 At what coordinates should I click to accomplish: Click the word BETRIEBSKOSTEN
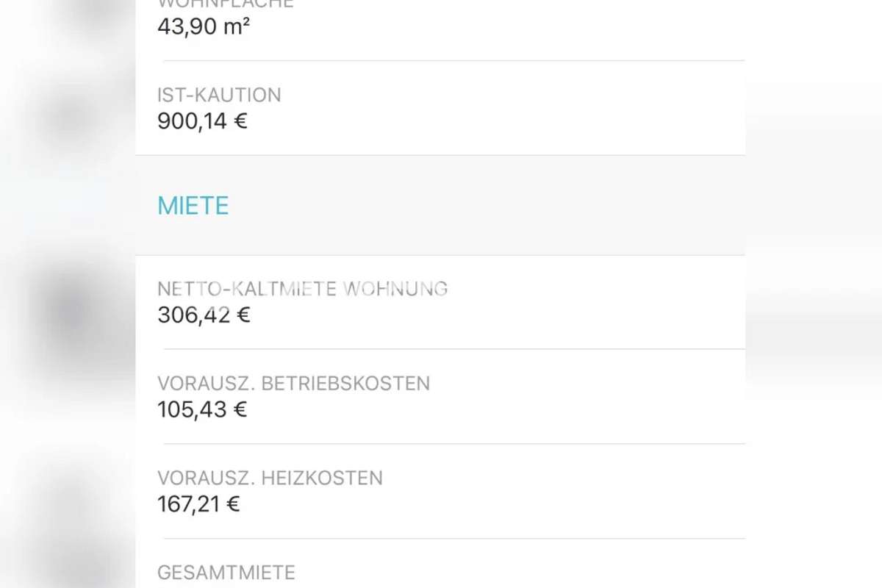point(345,384)
